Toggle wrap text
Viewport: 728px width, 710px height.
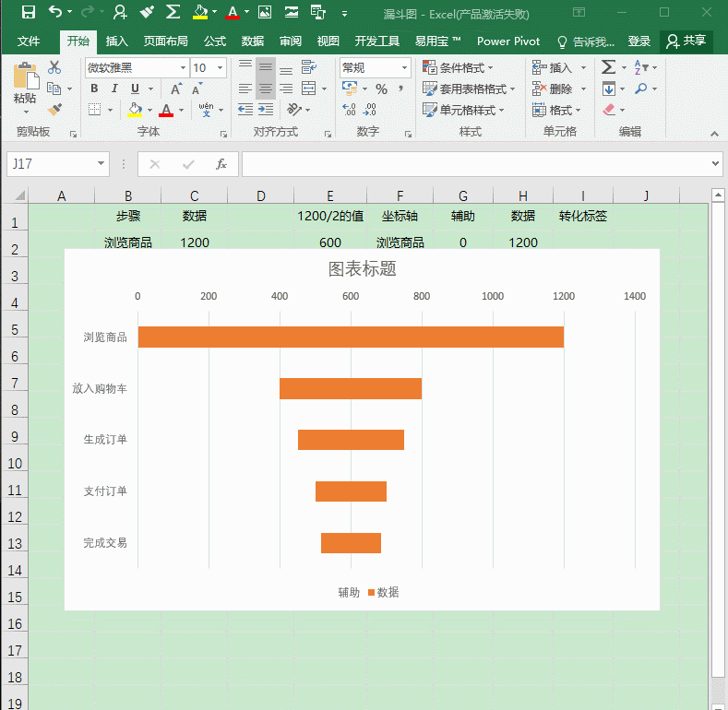pyautogui.click(x=309, y=67)
